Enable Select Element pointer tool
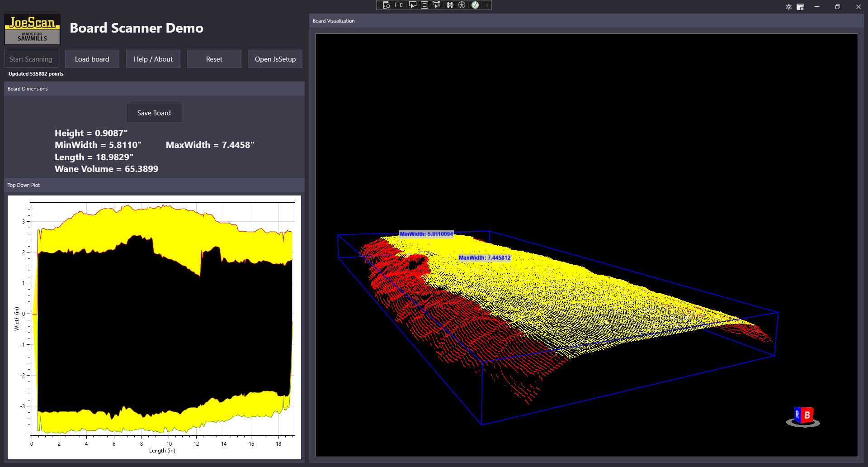Viewport: 868px width, 467px height. point(412,5)
